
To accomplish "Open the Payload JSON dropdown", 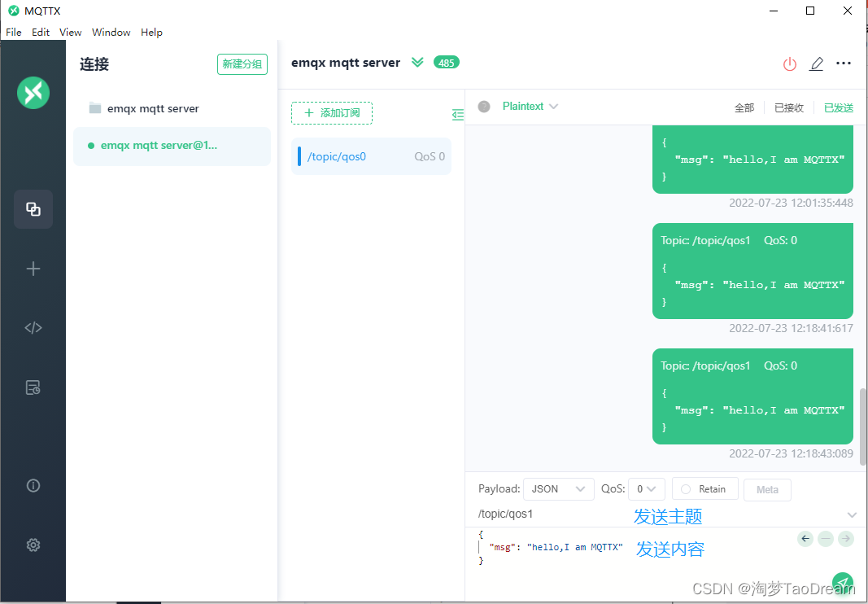I will (x=559, y=488).
